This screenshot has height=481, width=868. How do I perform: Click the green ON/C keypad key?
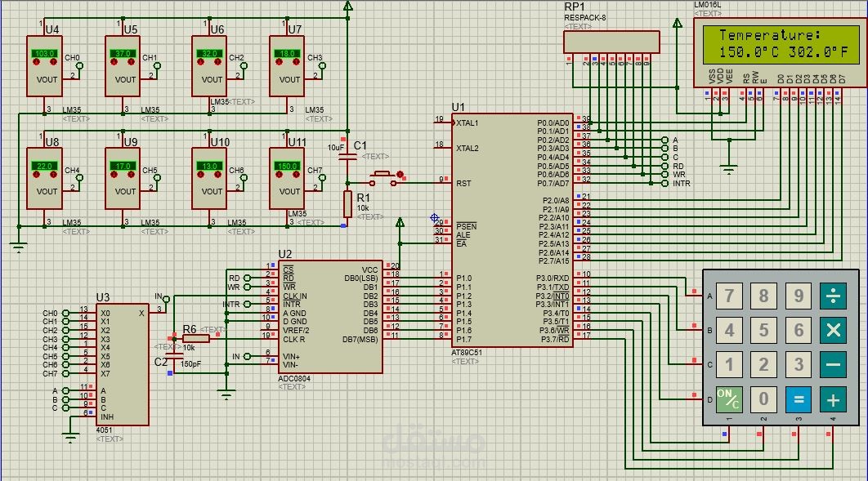pos(729,399)
